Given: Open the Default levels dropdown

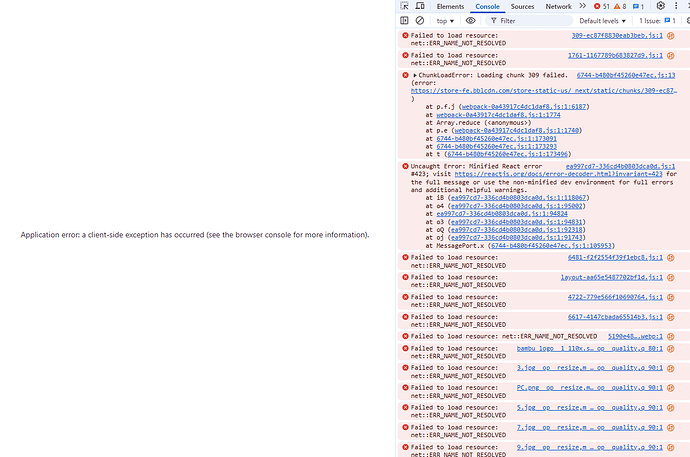Looking at the screenshot, I should point(602,21).
